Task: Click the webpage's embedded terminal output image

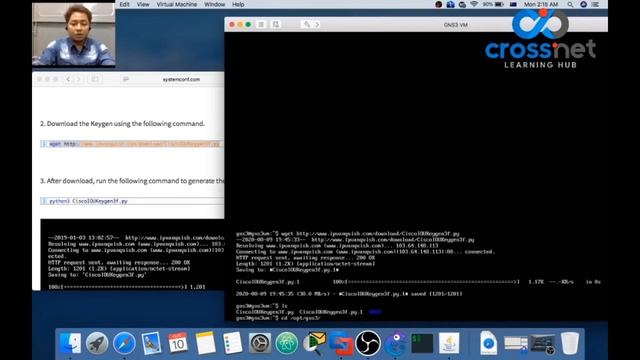Action: pyautogui.click(x=132, y=255)
